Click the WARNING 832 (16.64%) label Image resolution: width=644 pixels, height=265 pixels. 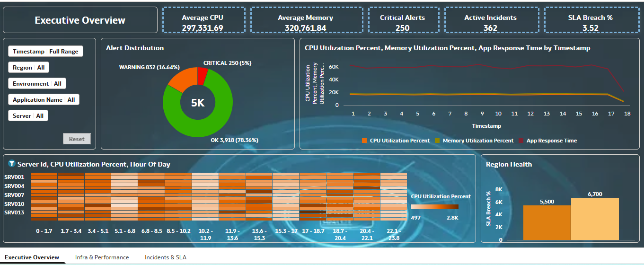(149, 67)
